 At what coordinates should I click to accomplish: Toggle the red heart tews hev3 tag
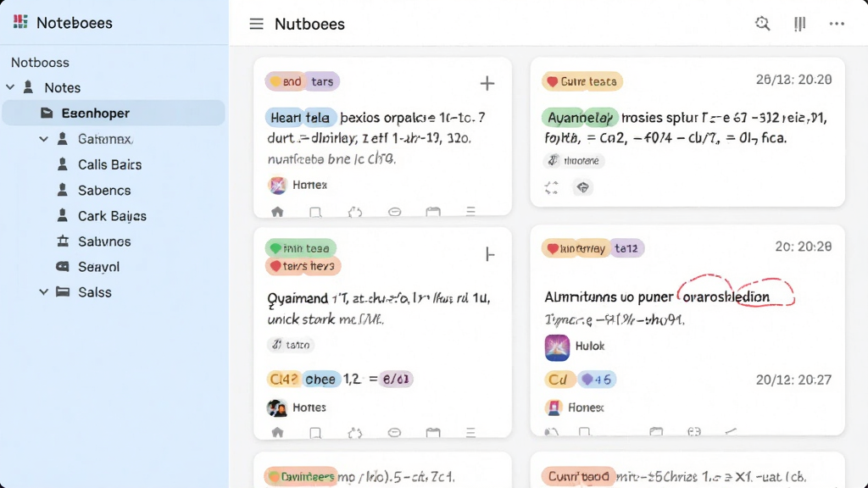click(x=303, y=266)
